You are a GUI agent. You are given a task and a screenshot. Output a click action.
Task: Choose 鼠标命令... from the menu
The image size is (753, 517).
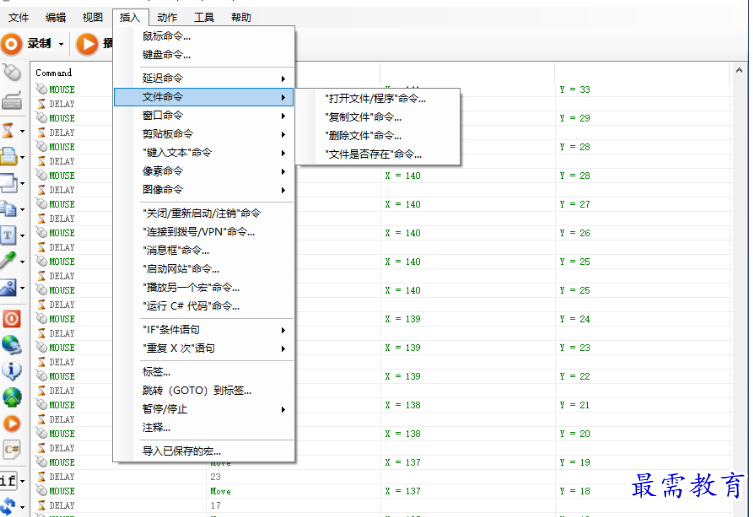(x=204, y=36)
